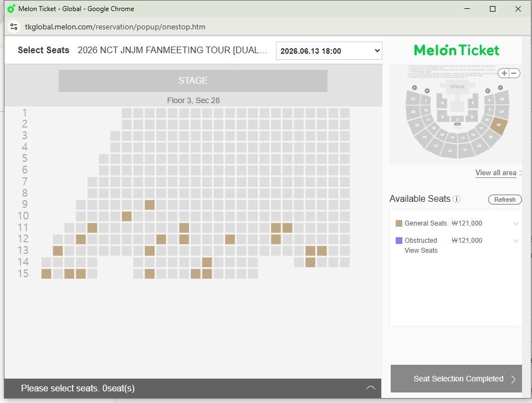Select the only available seat in row 9

click(x=150, y=205)
